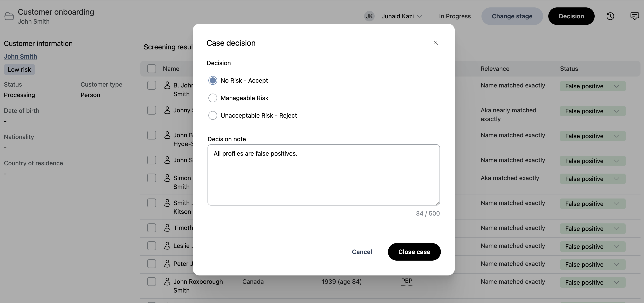Tick checkbox for John Roxborough Smith row
Viewport: 644px width, 303px height.
pyautogui.click(x=152, y=282)
